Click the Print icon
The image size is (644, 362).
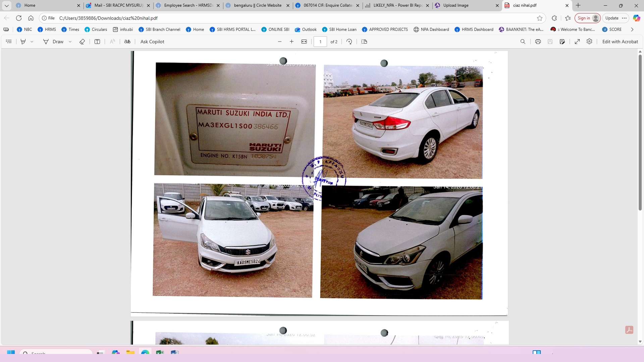(x=538, y=42)
